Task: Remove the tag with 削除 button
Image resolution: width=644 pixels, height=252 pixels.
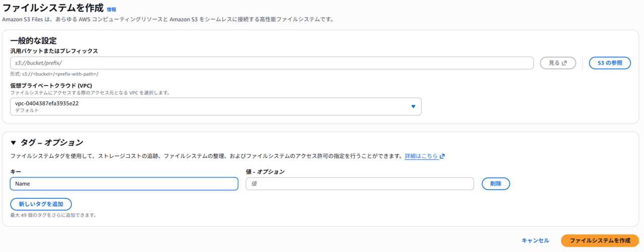Action: 496,184
